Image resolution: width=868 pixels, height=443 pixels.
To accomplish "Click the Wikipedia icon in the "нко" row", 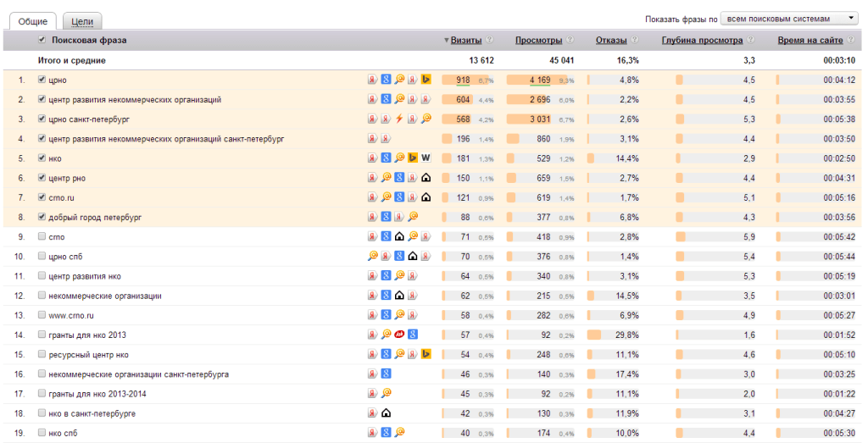I will (x=426, y=158).
